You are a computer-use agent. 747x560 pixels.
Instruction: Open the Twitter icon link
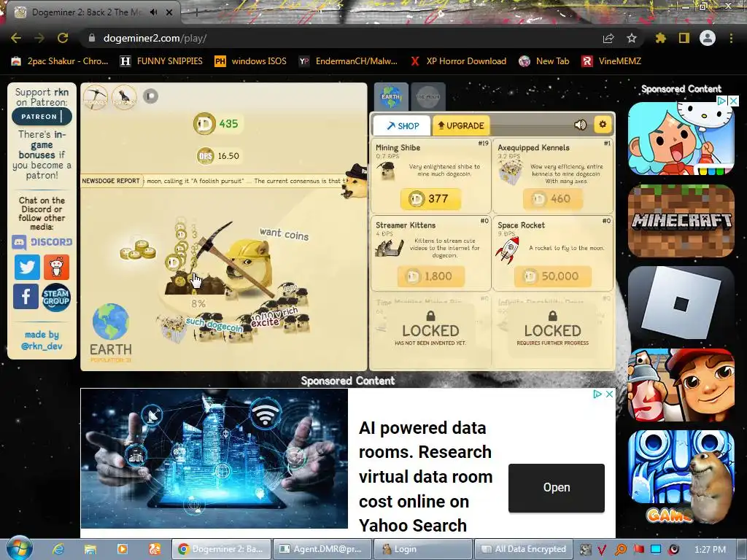27,267
